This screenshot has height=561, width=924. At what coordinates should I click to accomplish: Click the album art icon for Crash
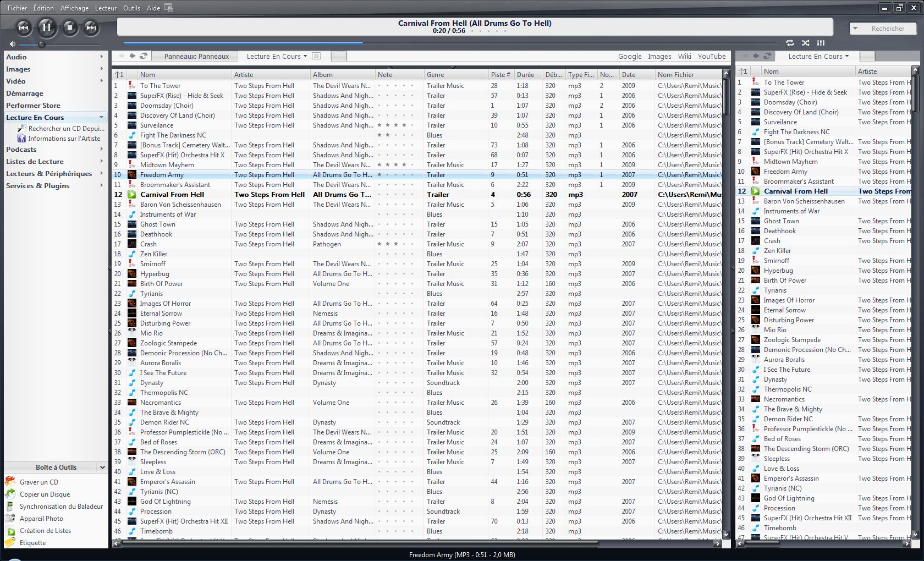tap(132, 244)
